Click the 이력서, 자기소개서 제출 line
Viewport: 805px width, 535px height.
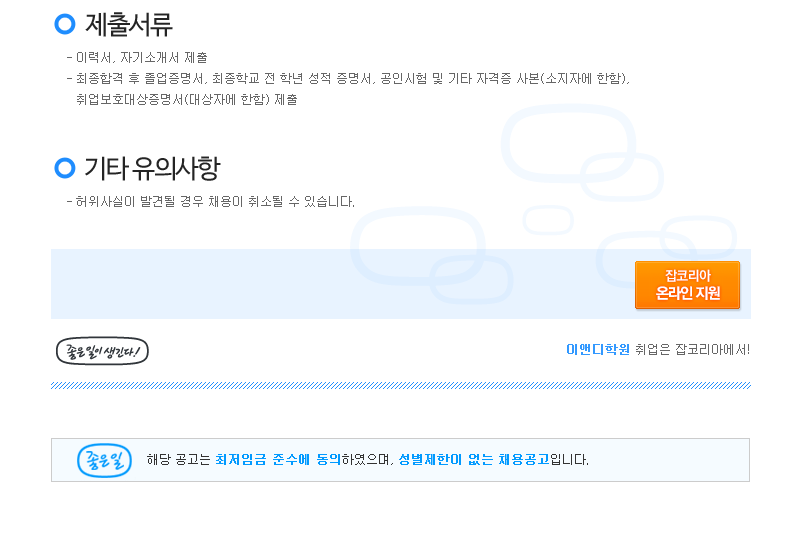point(137,58)
